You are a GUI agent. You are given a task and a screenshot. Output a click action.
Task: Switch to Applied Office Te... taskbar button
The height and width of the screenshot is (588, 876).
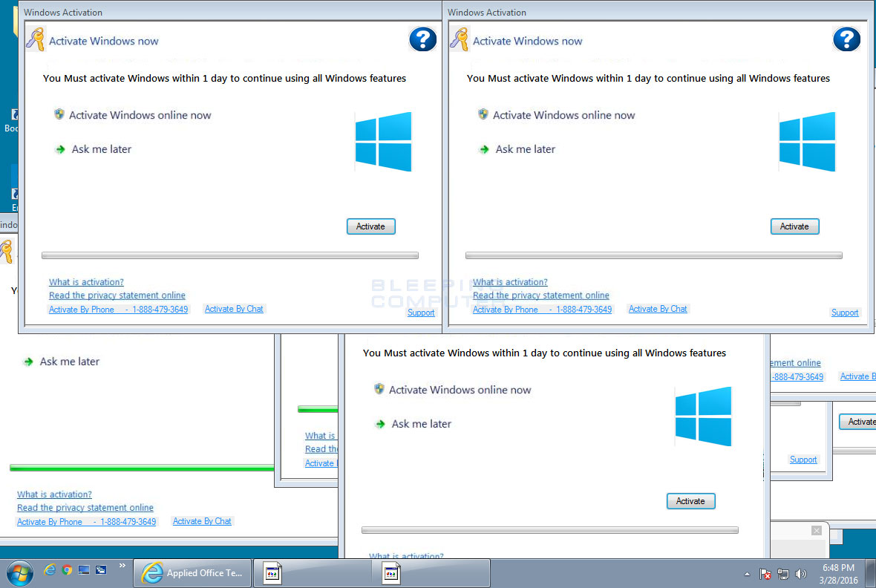point(193,573)
